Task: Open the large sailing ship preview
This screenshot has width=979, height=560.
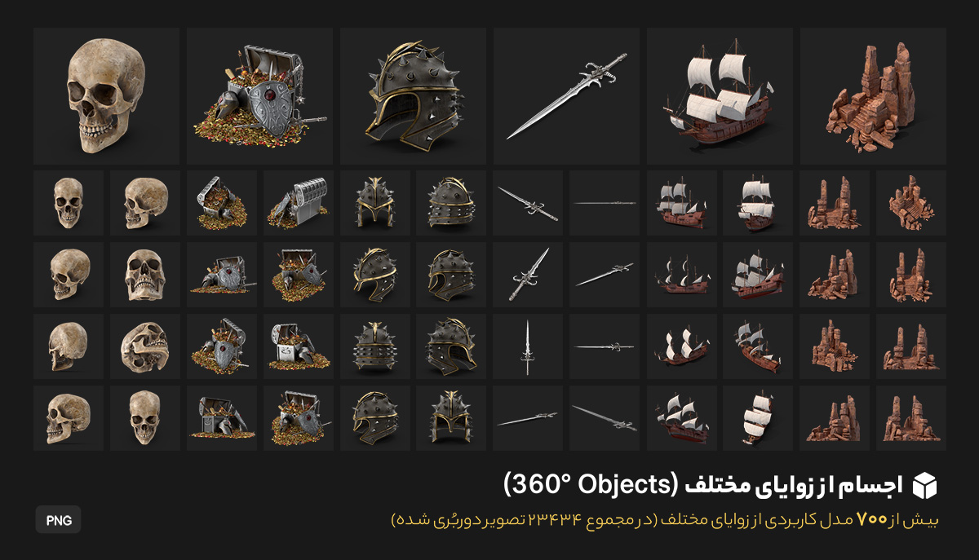Action: click(720, 96)
